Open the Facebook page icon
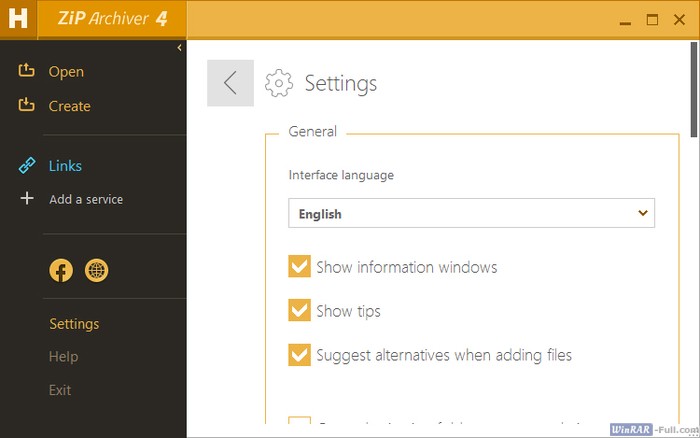 61,270
